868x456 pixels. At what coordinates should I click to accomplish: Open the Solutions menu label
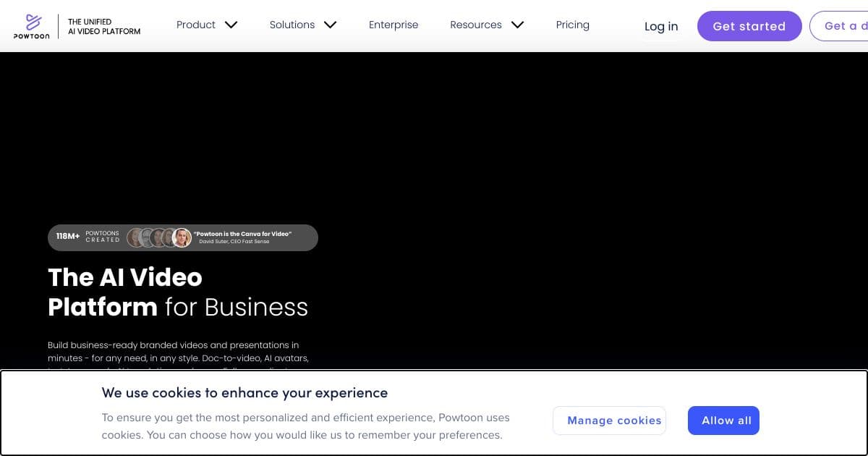292,25
